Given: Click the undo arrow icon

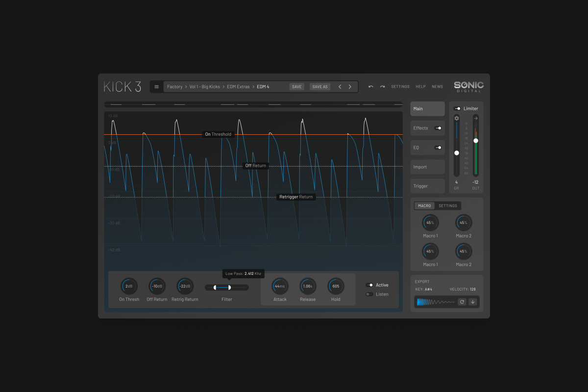Looking at the screenshot, I should pyautogui.click(x=370, y=87).
